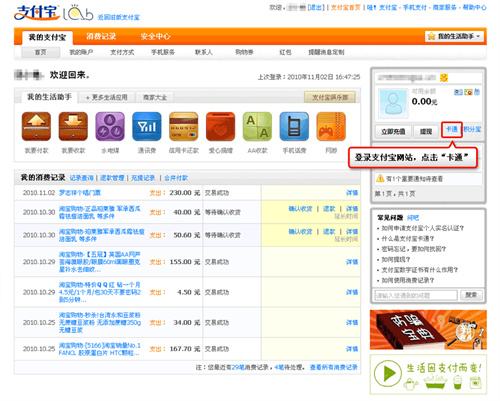
Task: Select the 支付方式 sub-navigation item
Action: click(x=122, y=52)
